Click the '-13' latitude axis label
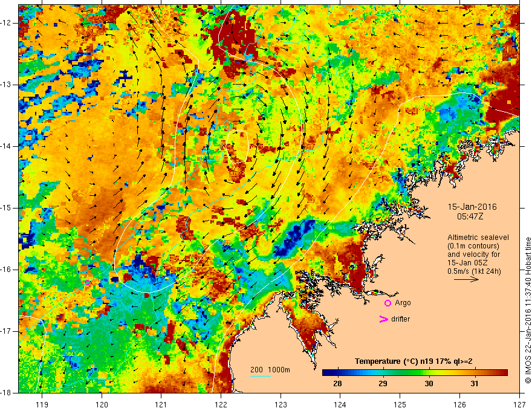This screenshot has height=411, width=532. pos(6,85)
